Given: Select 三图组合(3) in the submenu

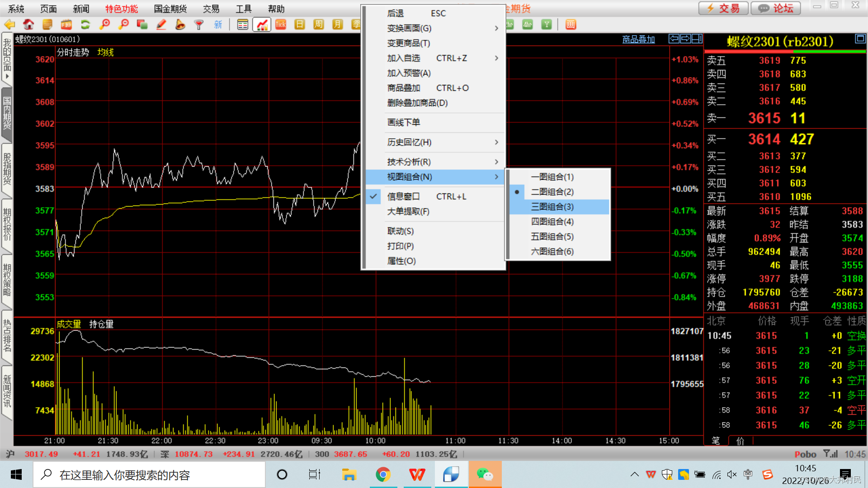Looking at the screenshot, I should (x=552, y=206).
